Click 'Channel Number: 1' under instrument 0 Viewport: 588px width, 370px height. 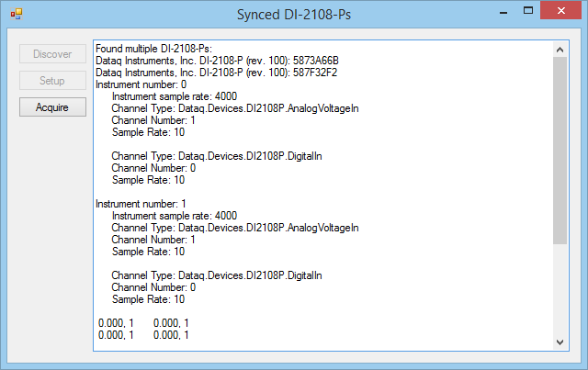tap(153, 120)
